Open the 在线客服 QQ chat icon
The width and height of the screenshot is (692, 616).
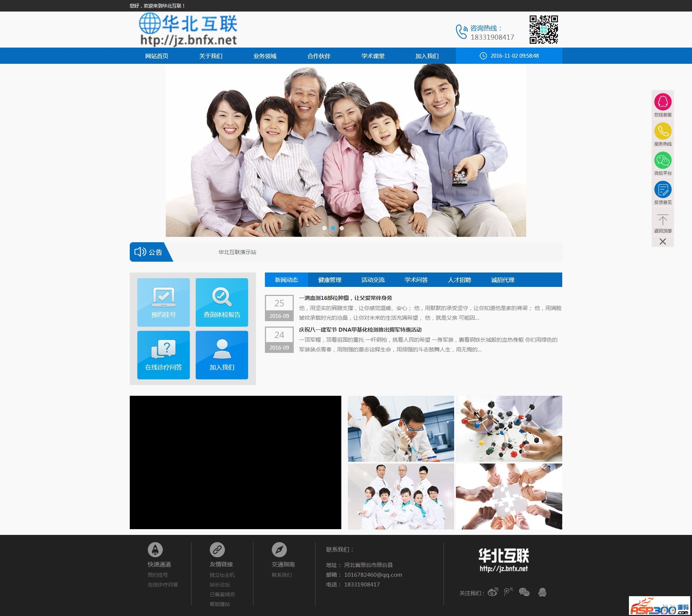point(662,102)
